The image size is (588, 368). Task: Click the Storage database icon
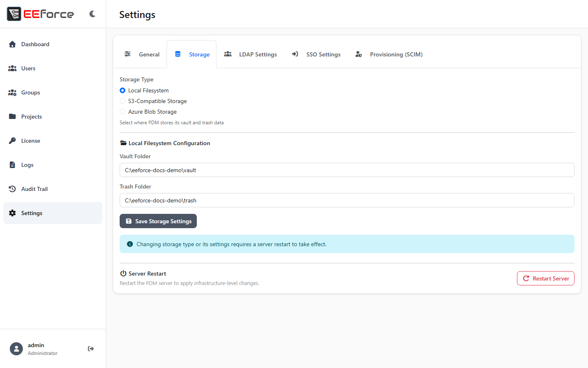coord(178,54)
